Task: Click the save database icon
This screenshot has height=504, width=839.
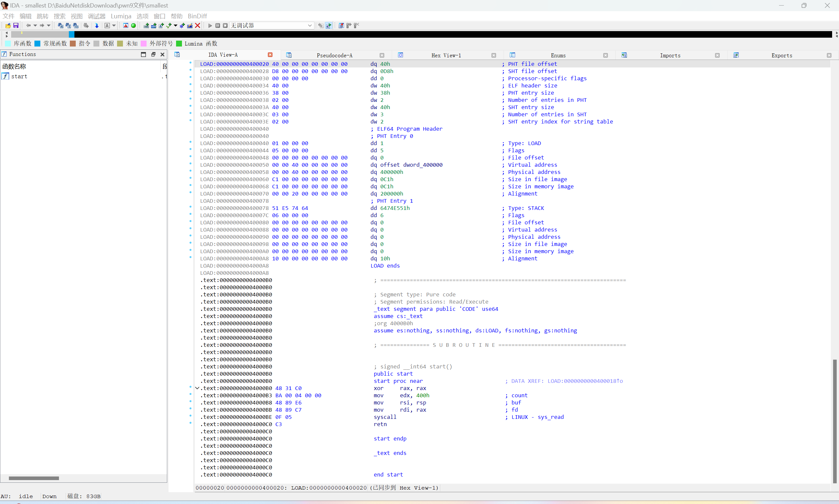Action: (16, 26)
